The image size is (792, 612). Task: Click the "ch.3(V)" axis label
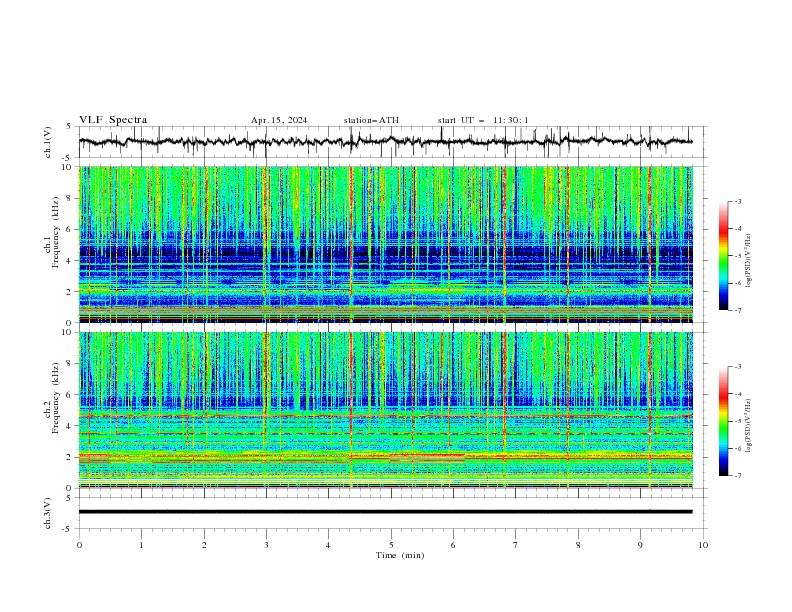[x=48, y=513]
